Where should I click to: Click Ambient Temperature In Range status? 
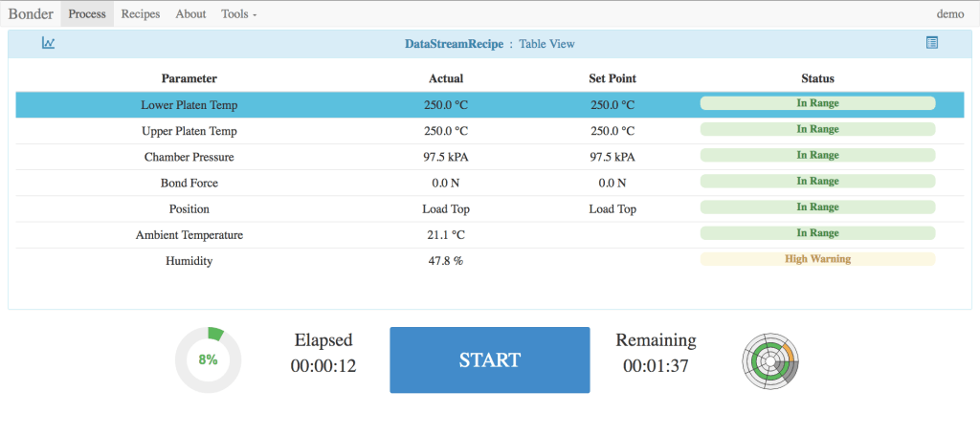click(817, 232)
